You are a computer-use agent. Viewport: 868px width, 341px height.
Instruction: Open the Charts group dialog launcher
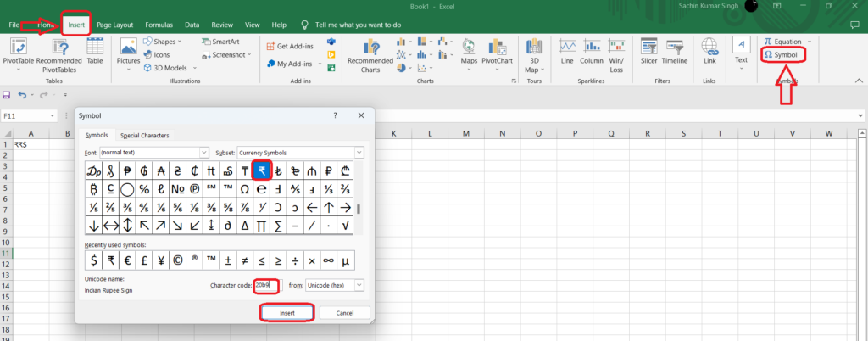515,81
